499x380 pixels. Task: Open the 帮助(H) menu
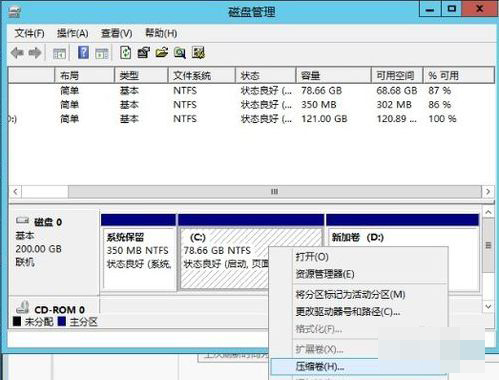point(161,33)
